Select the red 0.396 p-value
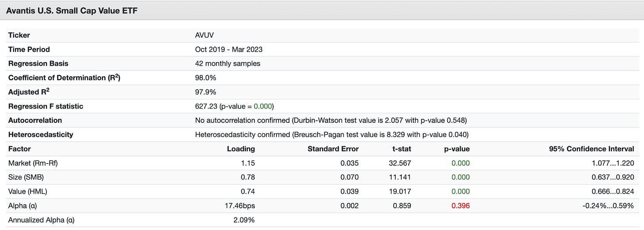The image size is (644, 230). [x=460, y=206]
